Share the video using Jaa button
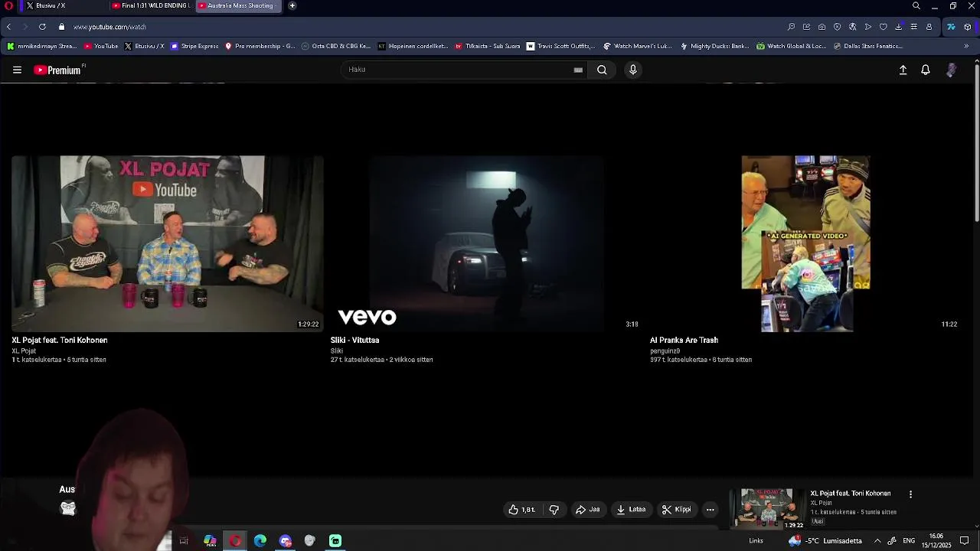Screen dimensions: 980x551 coord(588,510)
